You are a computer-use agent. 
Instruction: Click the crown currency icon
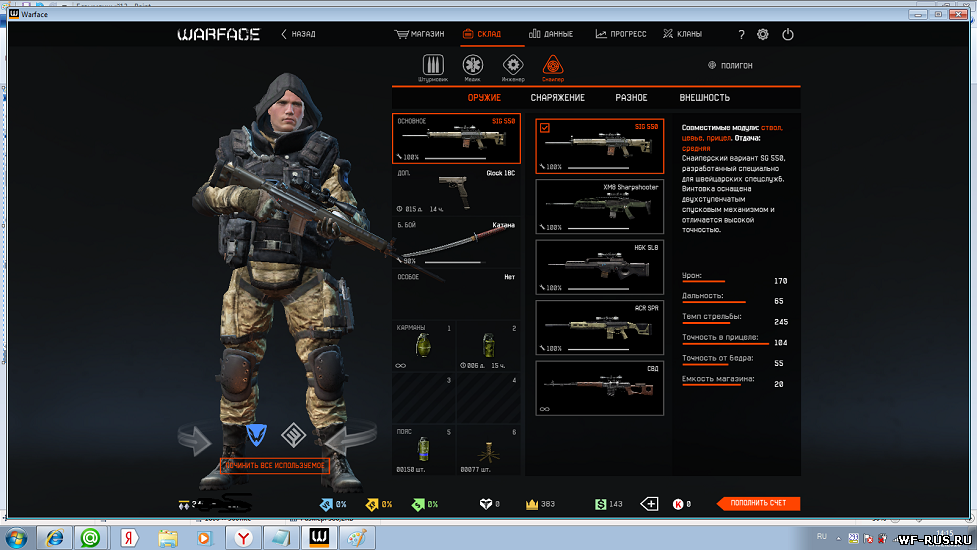tap(531, 504)
